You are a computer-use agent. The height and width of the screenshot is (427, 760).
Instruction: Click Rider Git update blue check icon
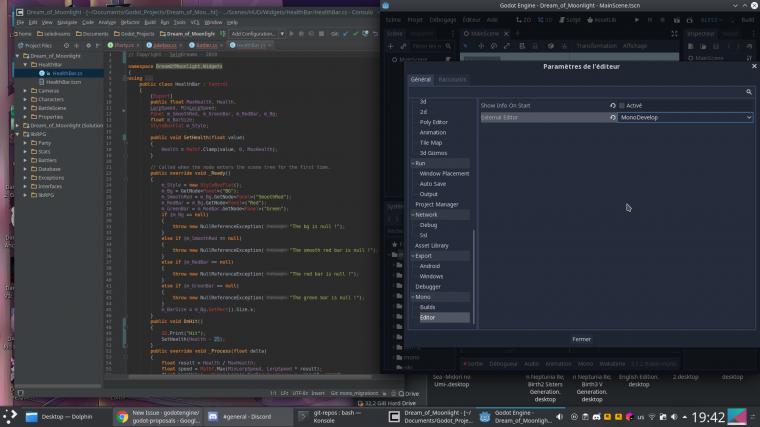346,34
